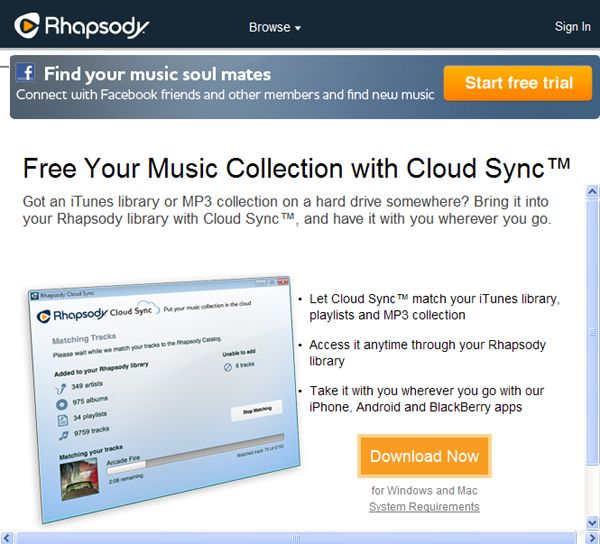Screen dimensions: 600x544
Task: Click Sign In in the header
Action: point(572,26)
